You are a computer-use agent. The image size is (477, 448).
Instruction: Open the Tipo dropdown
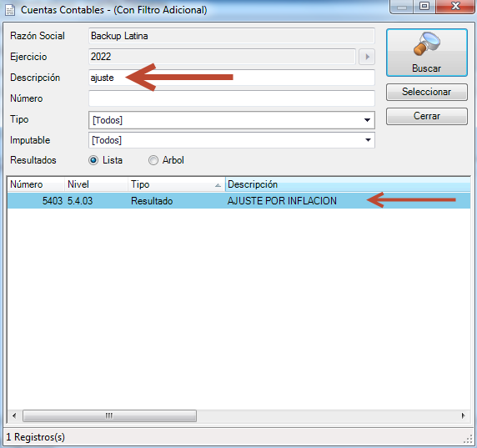tap(232, 120)
